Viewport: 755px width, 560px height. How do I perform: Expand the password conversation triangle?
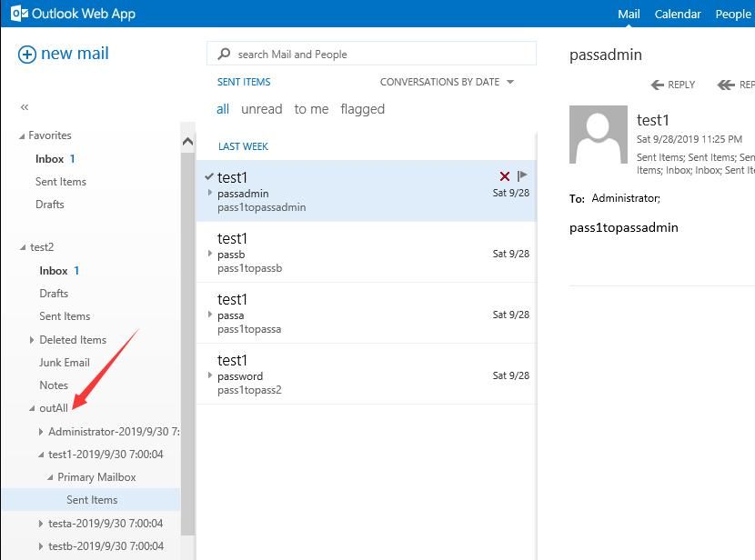point(210,375)
